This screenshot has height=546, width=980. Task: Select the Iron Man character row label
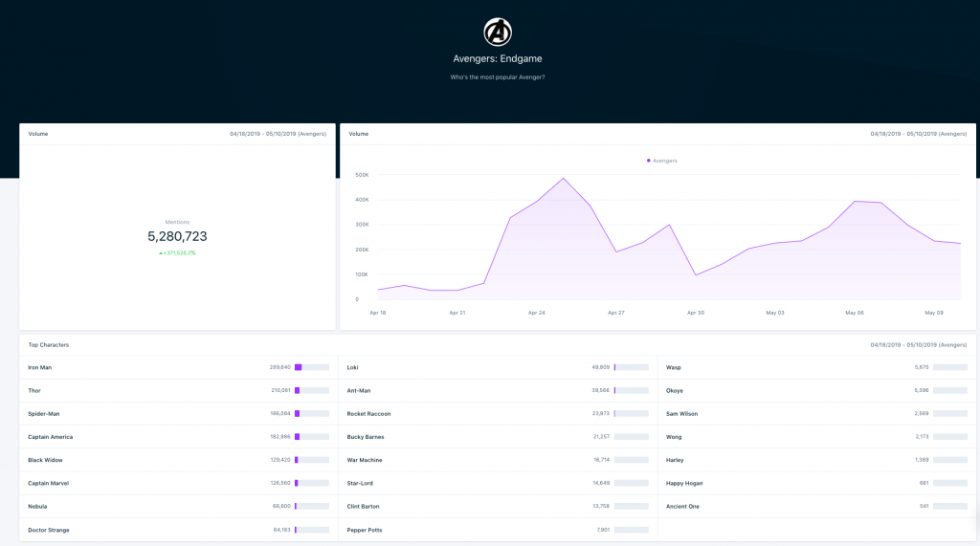40,367
